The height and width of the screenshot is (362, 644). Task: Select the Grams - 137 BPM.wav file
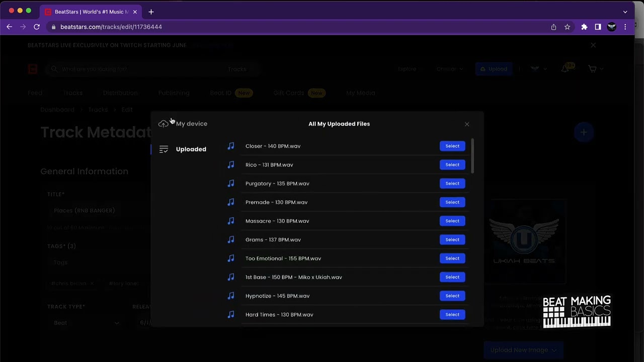(x=452, y=239)
